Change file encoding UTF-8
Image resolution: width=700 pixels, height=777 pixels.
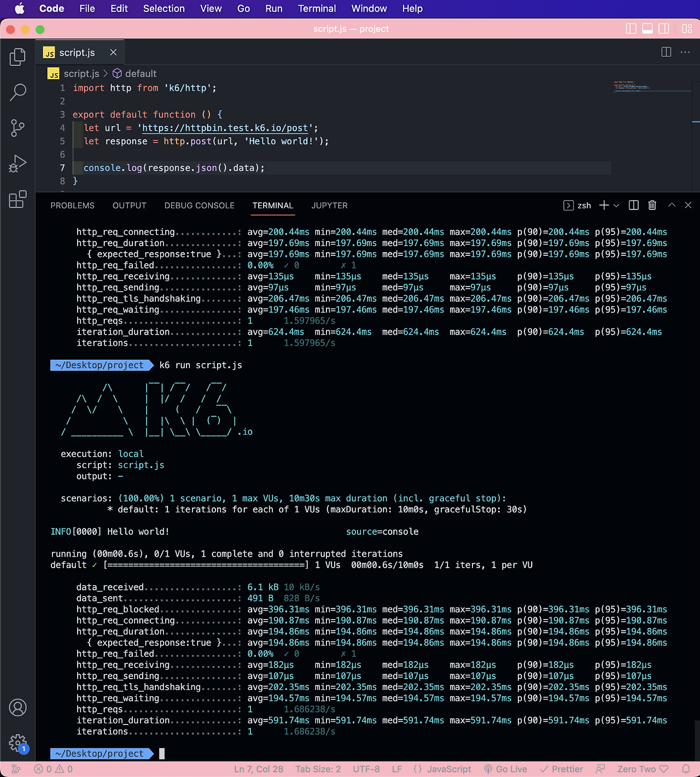(366, 769)
